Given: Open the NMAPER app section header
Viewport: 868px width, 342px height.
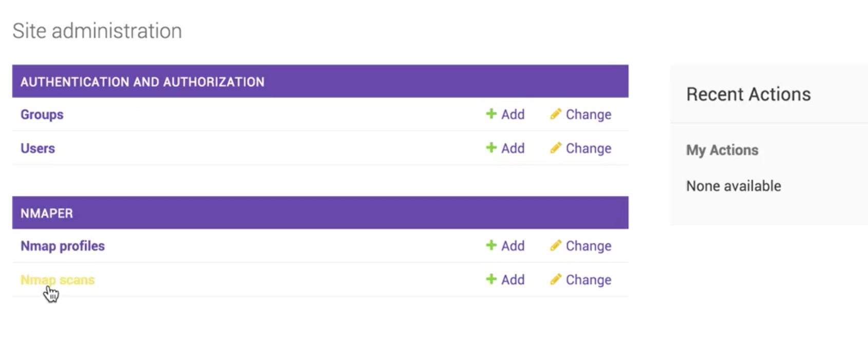Looking at the screenshot, I should point(47,213).
